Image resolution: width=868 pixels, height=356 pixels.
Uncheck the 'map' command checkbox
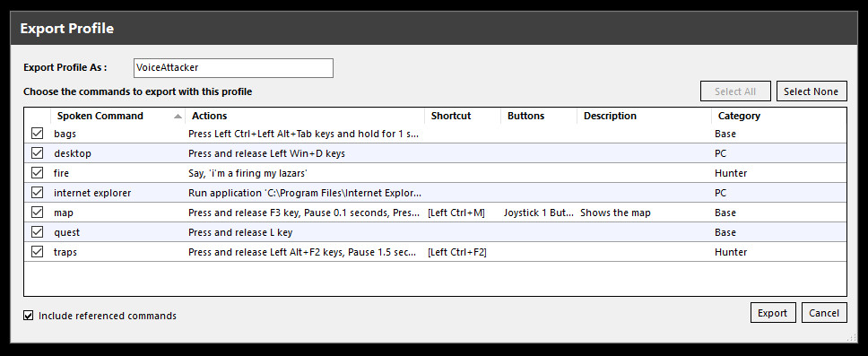(x=37, y=213)
